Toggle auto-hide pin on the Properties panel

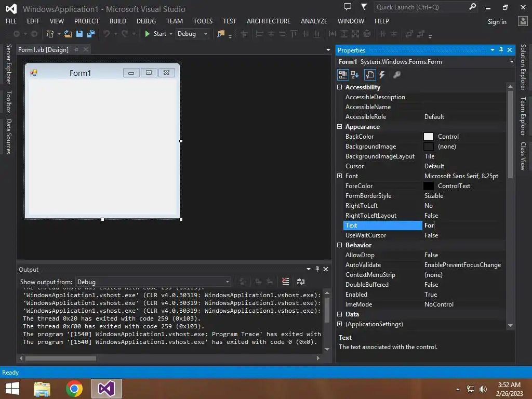pyautogui.click(x=501, y=50)
